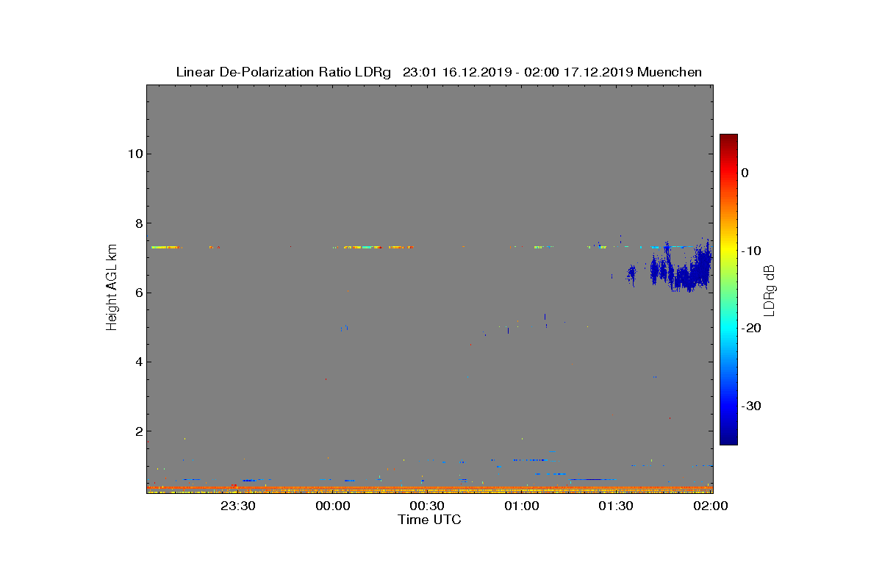
Task: Click the 01:30 time tick label
Action: coord(616,506)
